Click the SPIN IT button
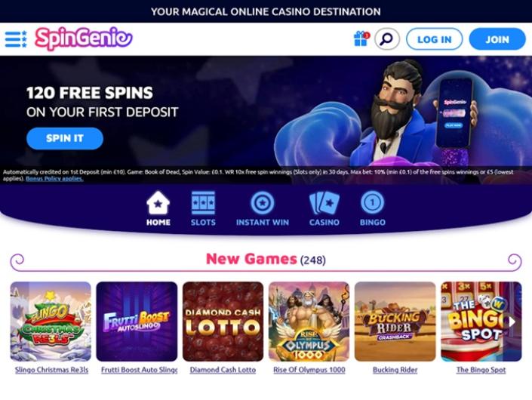 [65, 138]
